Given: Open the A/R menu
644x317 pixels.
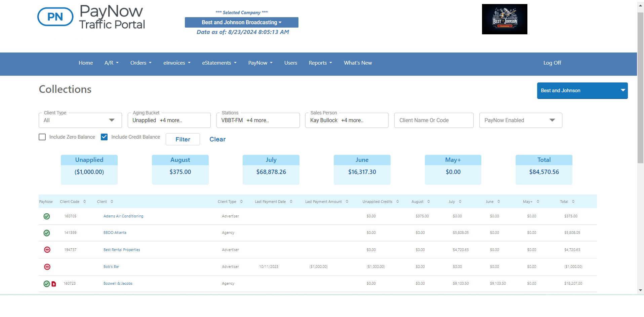Looking at the screenshot, I should [112, 63].
